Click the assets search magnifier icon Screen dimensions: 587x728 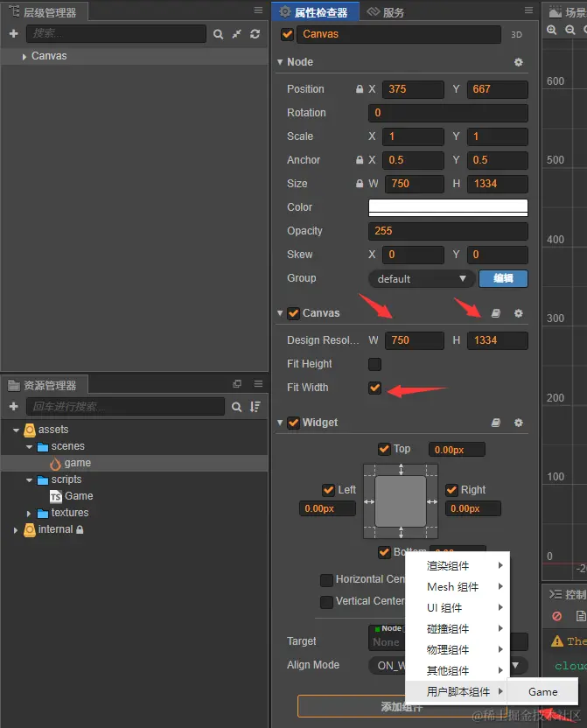point(237,407)
